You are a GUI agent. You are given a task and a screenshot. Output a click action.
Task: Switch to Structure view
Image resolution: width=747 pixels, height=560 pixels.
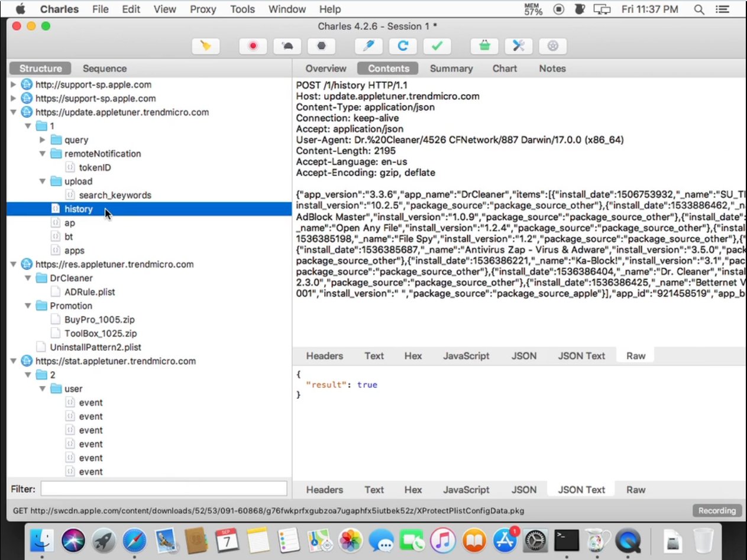pyautogui.click(x=40, y=69)
